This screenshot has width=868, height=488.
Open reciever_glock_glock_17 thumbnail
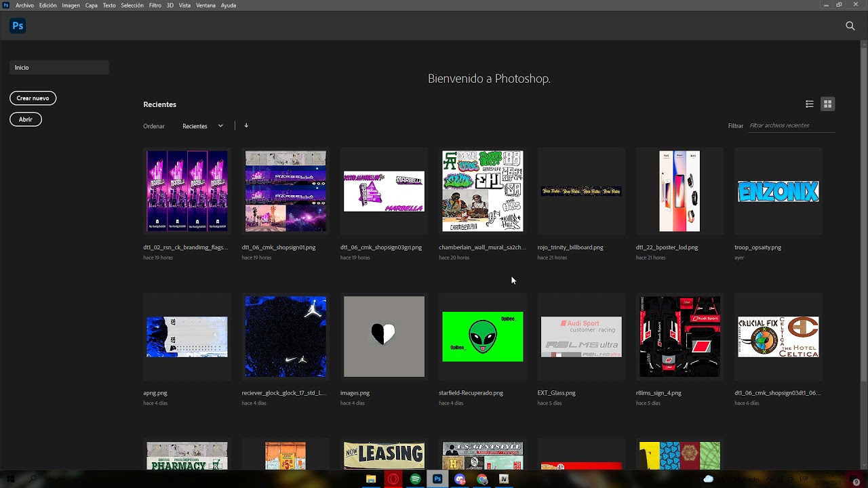pyautogui.click(x=285, y=337)
